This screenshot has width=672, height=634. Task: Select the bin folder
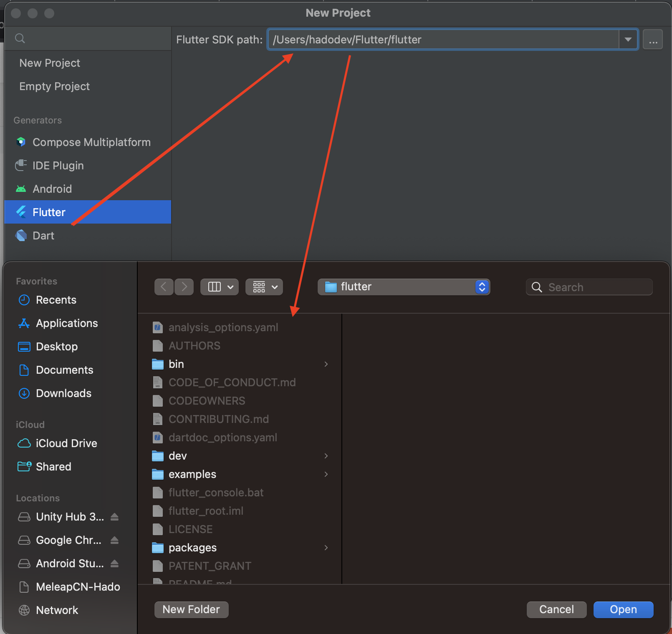[240, 364]
